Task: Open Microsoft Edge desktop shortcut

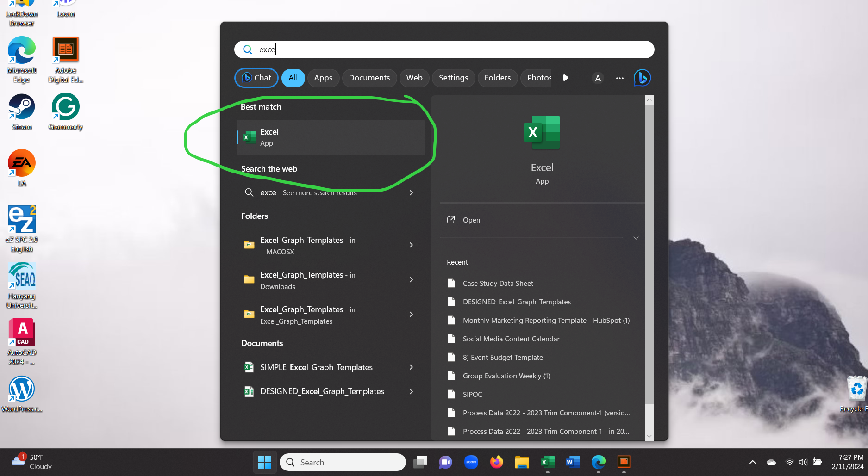Action: point(22,60)
